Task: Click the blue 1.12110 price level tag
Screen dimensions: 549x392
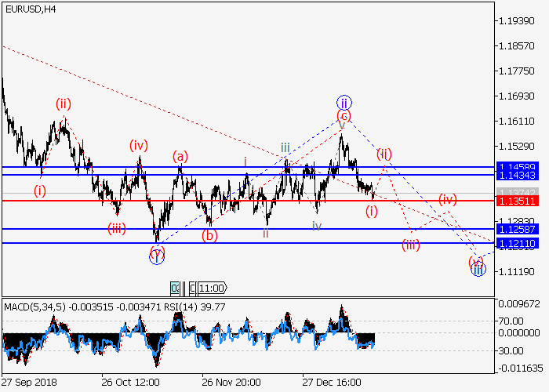Action: pos(518,244)
